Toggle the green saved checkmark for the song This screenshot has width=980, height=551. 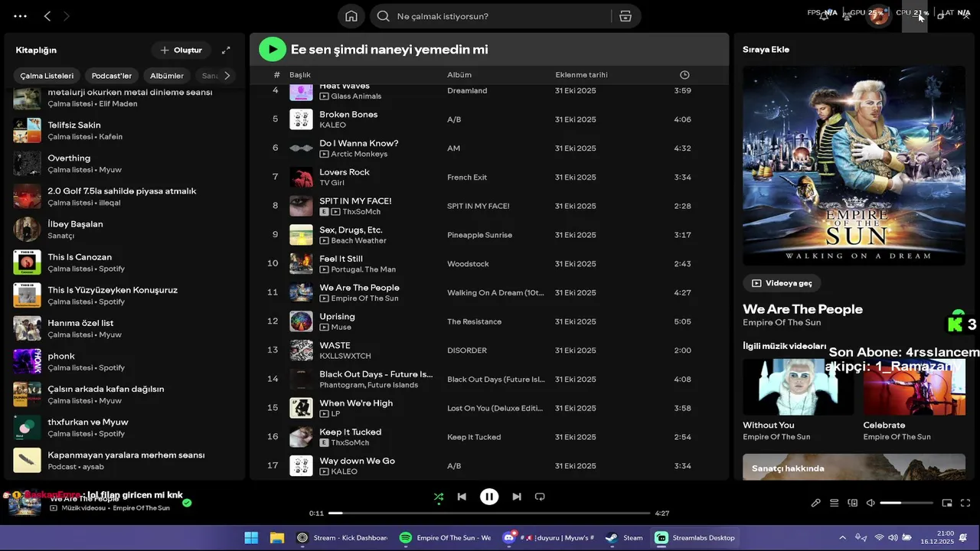pos(187,503)
